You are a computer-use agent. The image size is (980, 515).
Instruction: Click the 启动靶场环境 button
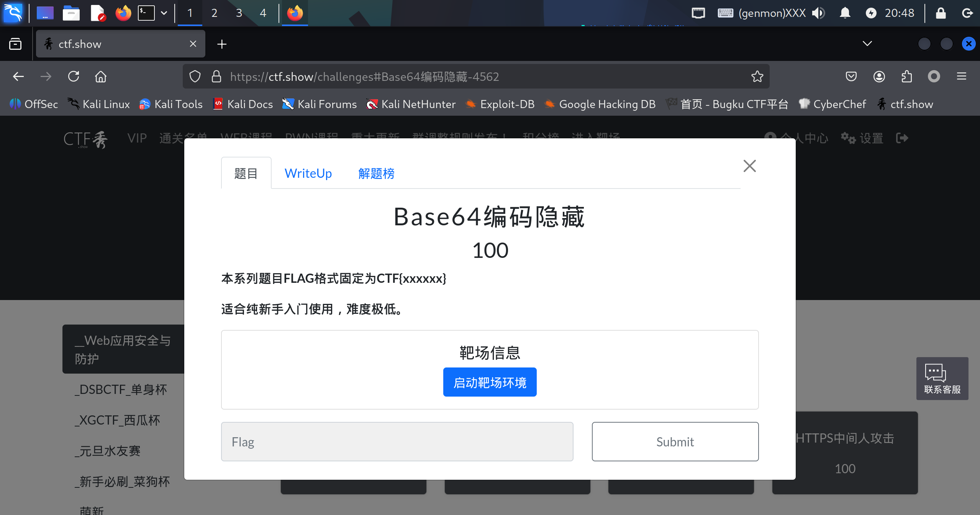(490, 382)
